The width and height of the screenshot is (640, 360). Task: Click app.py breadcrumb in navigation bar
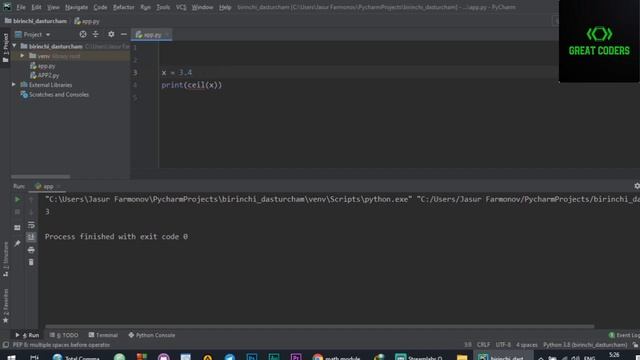[87, 21]
